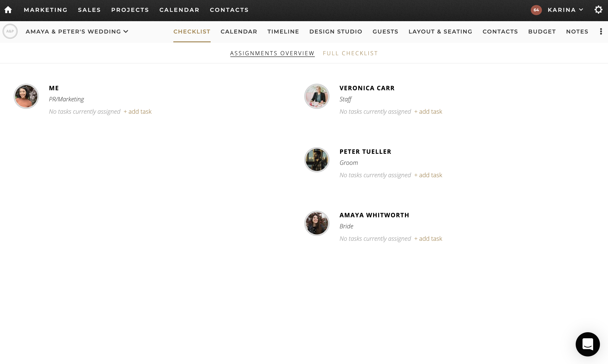608x364 pixels.
Task: Open the settings gear icon
Action: pyautogui.click(x=598, y=10)
